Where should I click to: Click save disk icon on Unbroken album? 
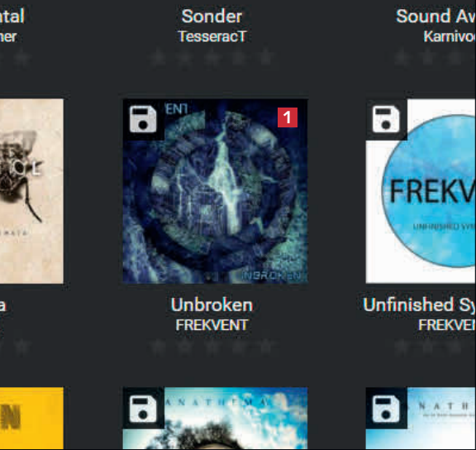pos(143,119)
